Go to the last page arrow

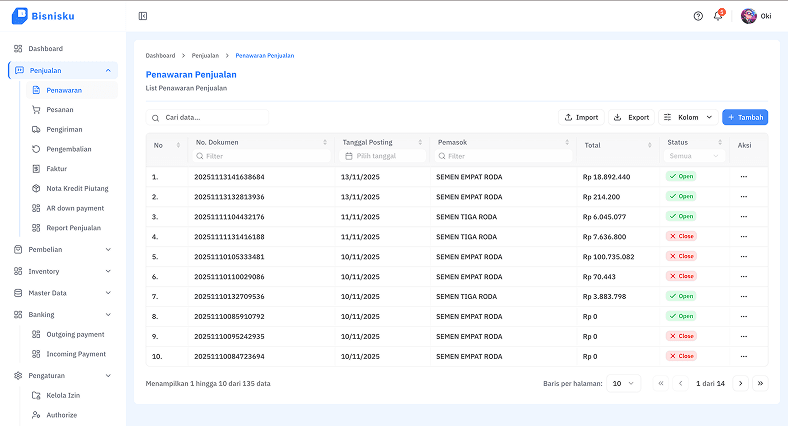point(760,383)
